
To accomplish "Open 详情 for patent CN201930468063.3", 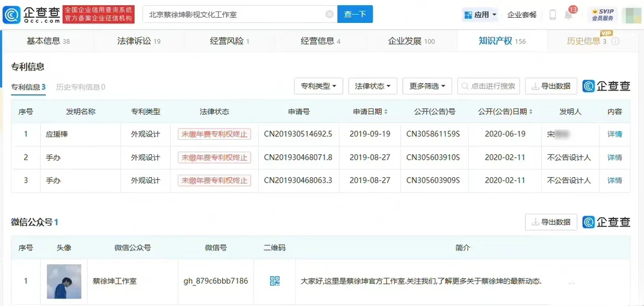I will pos(614,181).
